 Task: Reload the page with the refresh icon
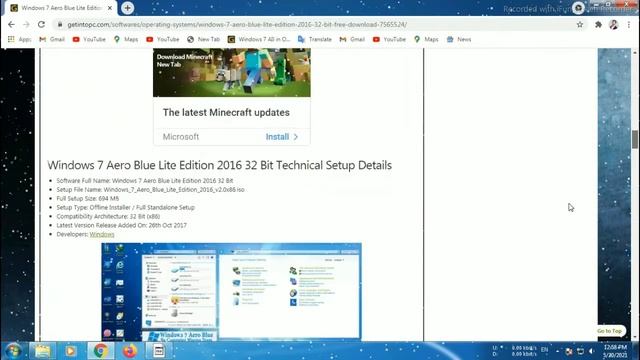pyautogui.click(x=41, y=24)
